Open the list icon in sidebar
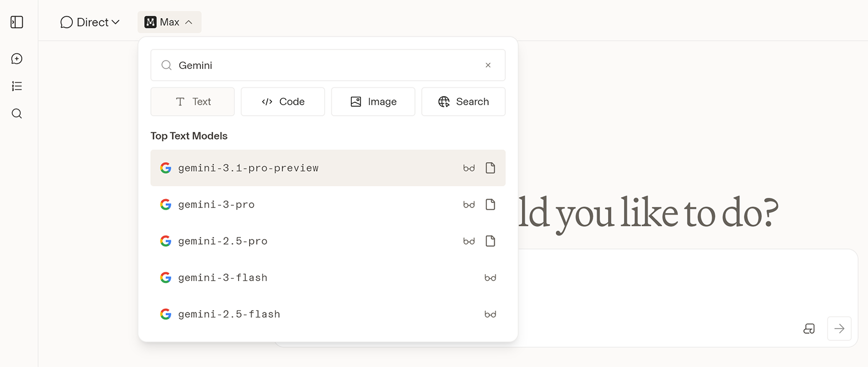This screenshot has width=868, height=367. coord(17,86)
